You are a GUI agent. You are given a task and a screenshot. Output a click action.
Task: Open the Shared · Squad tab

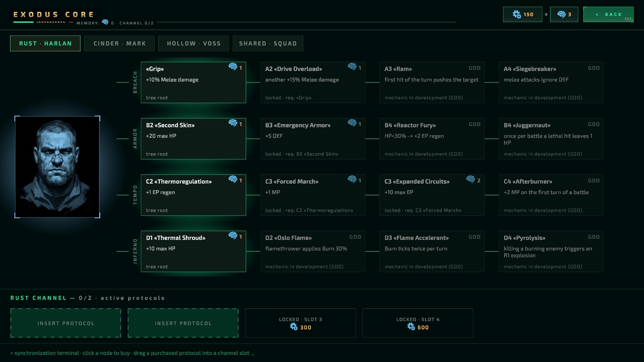(x=268, y=44)
